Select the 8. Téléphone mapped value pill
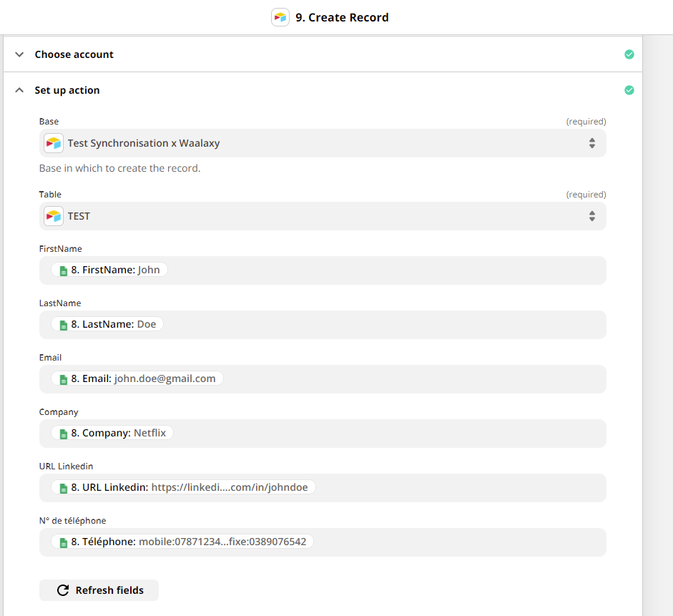The width and height of the screenshot is (673, 616). pyautogui.click(x=182, y=542)
